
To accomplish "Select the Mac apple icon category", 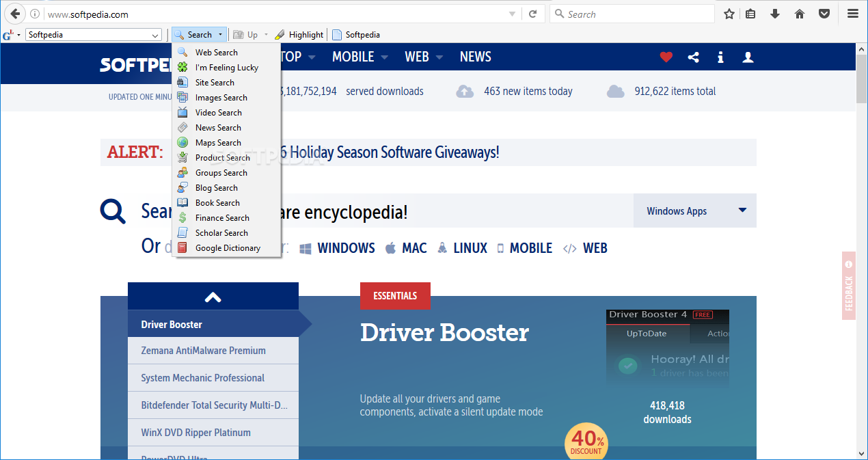I will click(x=390, y=248).
